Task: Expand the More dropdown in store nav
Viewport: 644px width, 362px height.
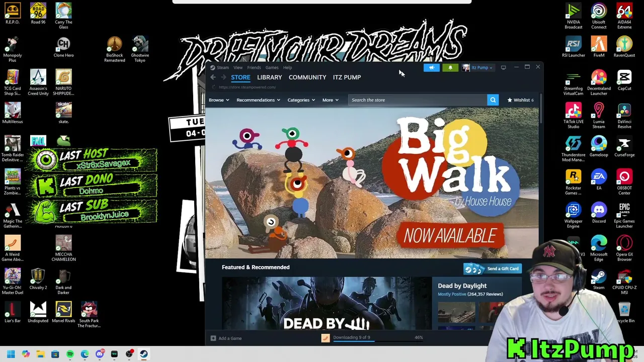Action: coord(330,100)
